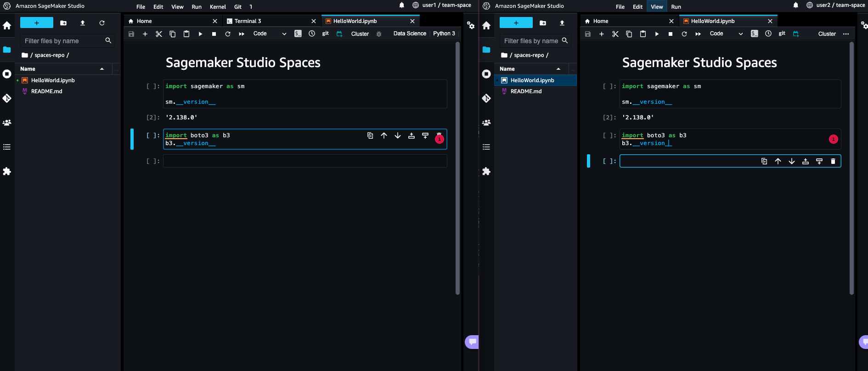The image size is (868, 371).
Task: Run selected cell in user2 notebook
Action: [657, 34]
